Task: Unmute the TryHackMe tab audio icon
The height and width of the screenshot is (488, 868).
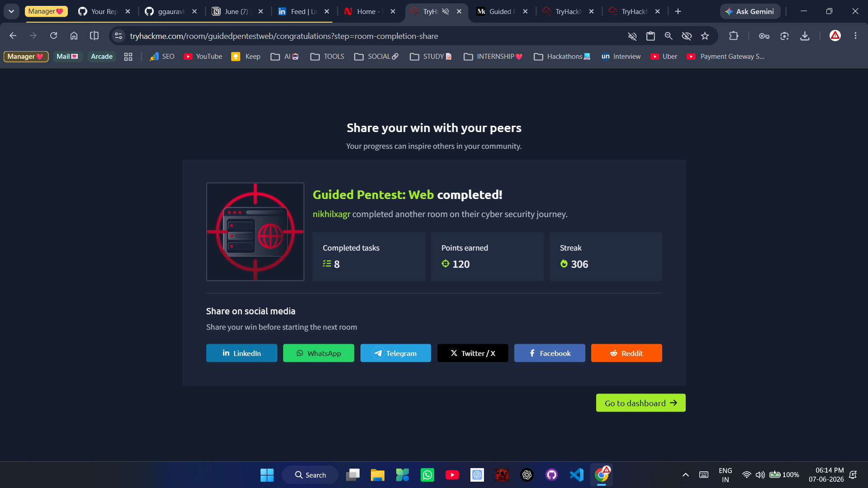Action: click(x=446, y=11)
